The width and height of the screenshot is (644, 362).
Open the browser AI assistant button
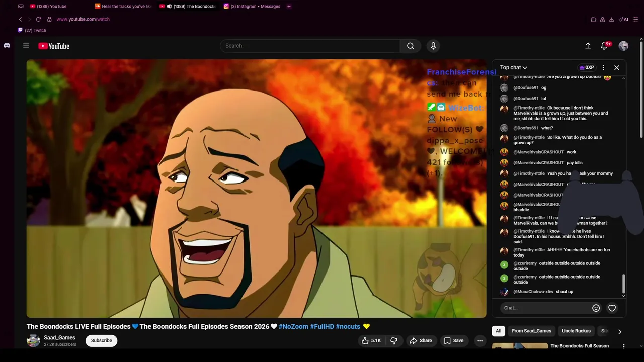624,19
